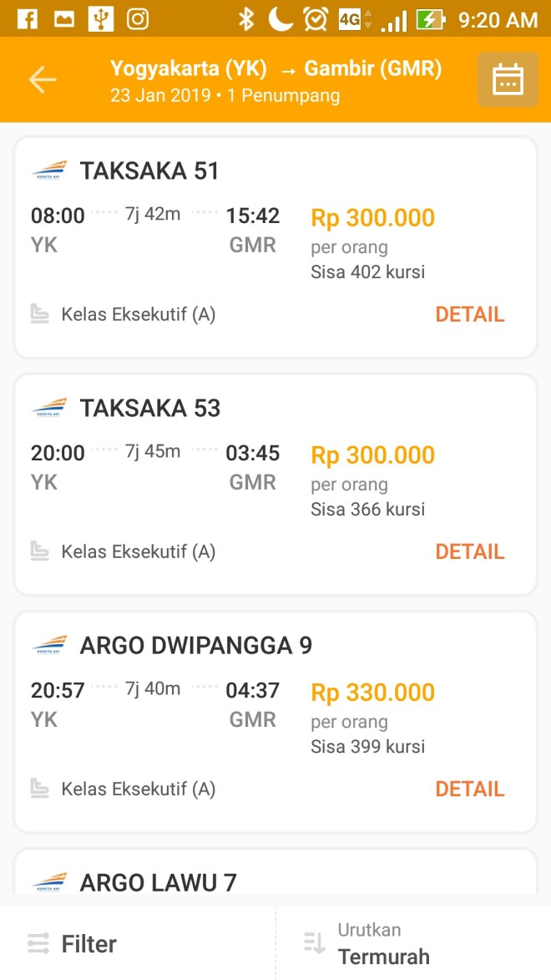Tap the Argo Lawu 7 train logo
This screenshot has width=551, height=980.
(x=49, y=881)
